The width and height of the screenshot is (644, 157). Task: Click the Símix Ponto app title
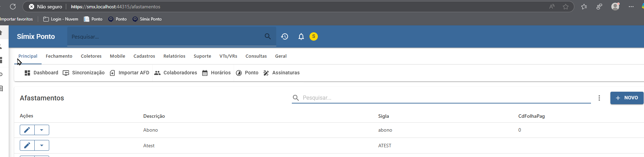click(x=36, y=36)
